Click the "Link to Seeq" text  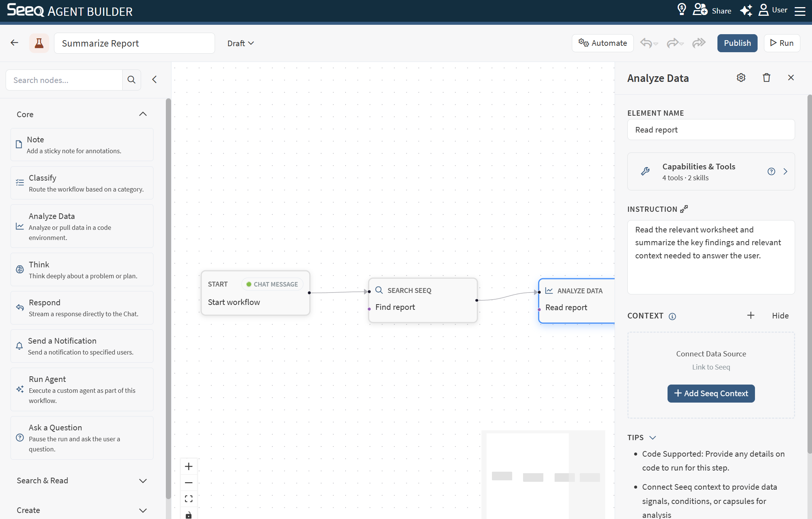pyautogui.click(x=711, y=367)
